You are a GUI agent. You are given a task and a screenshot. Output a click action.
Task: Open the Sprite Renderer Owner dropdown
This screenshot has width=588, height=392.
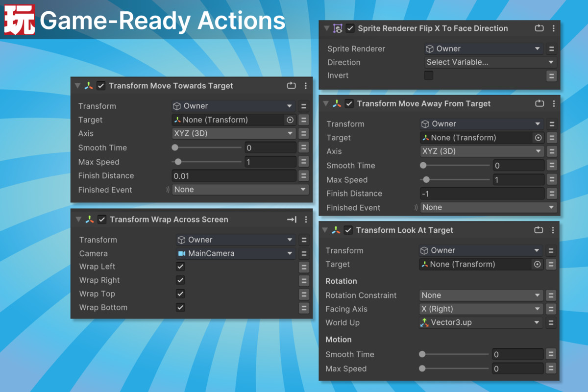pos(483,49)
